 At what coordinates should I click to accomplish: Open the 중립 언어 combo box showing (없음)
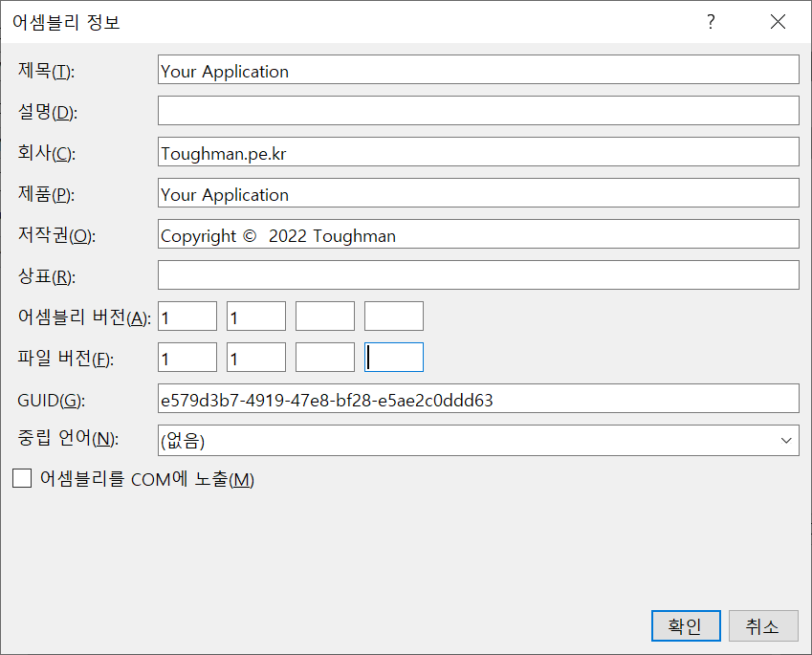469,441
